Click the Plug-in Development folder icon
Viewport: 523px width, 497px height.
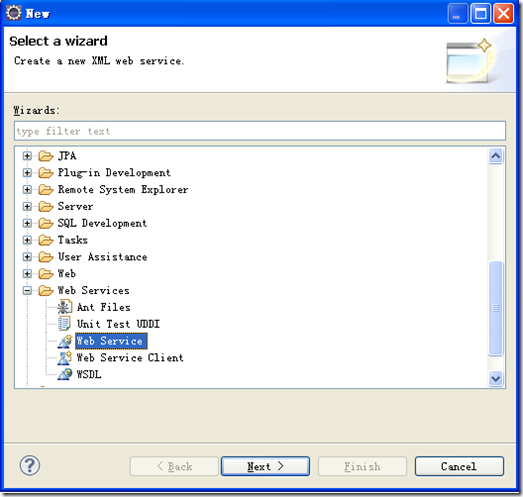[x=46, y=173]
